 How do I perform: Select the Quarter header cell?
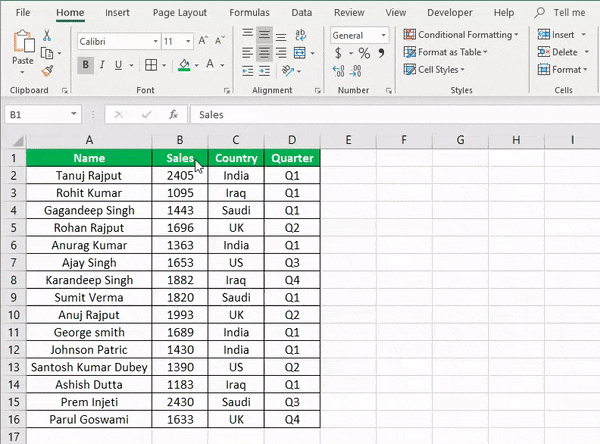coord(292,158)
